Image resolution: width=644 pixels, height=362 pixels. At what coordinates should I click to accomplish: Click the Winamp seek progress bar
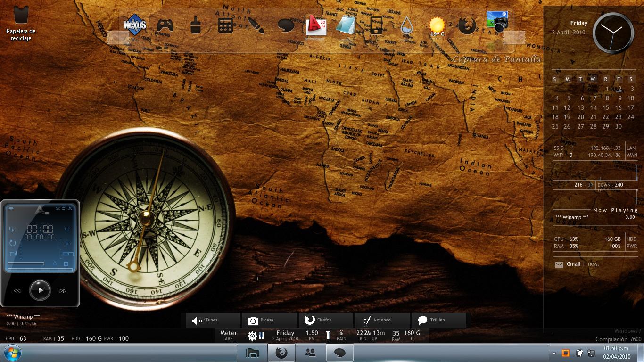click(x=40, y=269)
